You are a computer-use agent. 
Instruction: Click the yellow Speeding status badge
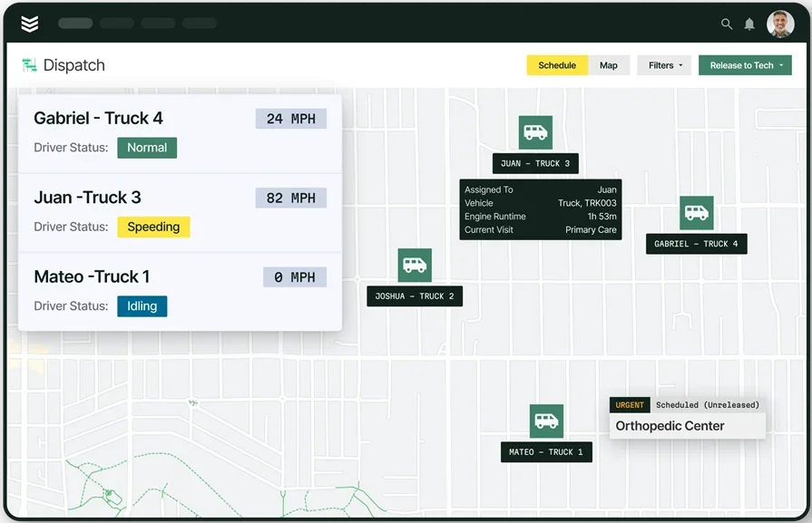click(x=153, y=227)
